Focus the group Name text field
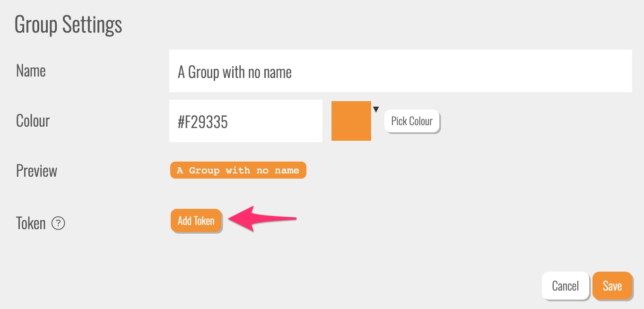 [x=400, y=71]
